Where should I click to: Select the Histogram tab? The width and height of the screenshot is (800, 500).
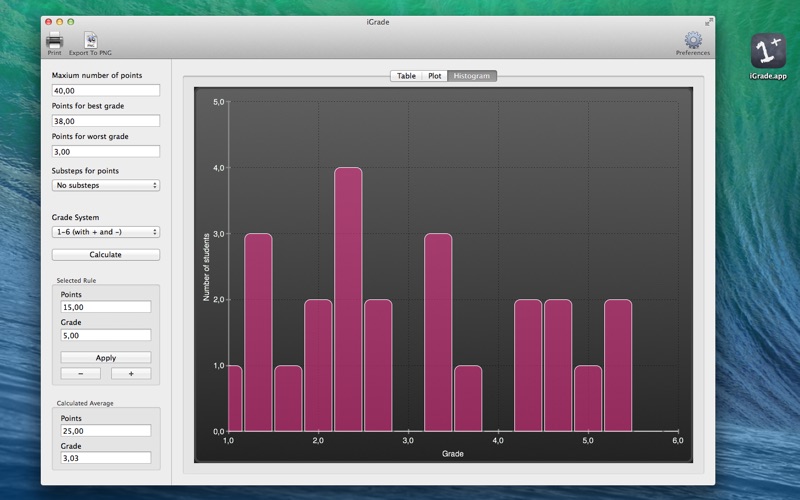(x=472, y=76)
